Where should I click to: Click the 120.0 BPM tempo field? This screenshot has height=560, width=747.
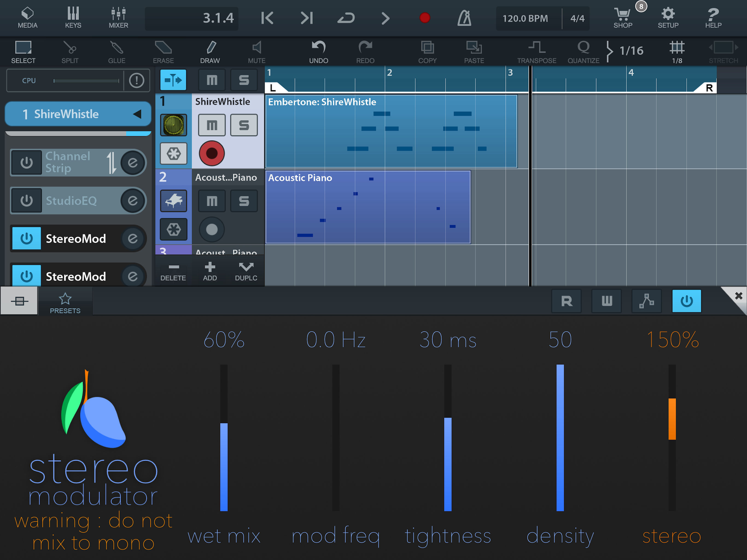point(525,19)
